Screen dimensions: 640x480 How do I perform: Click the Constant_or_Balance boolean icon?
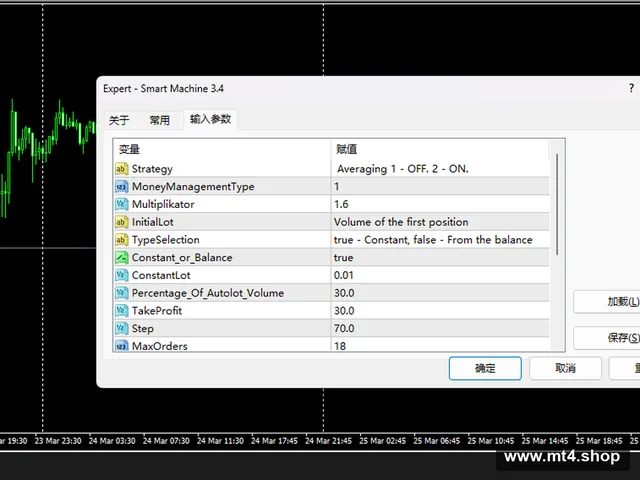tap(122, 258)
